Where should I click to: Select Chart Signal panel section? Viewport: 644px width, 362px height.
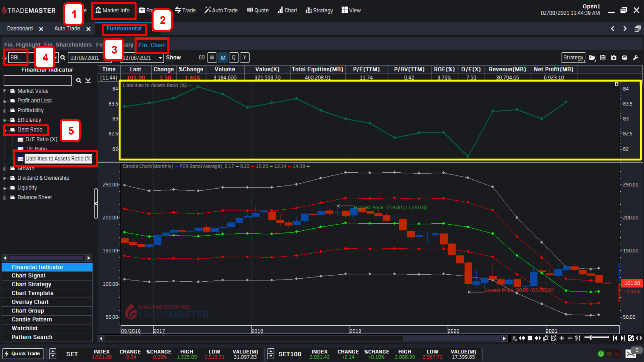(47, 276)
